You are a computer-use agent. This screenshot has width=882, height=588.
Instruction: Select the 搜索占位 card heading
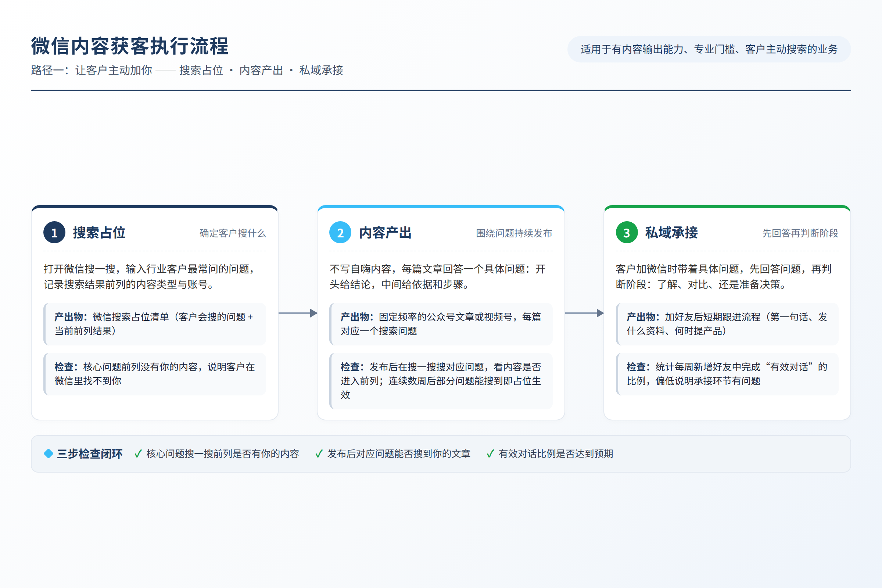tap(99, 233)
